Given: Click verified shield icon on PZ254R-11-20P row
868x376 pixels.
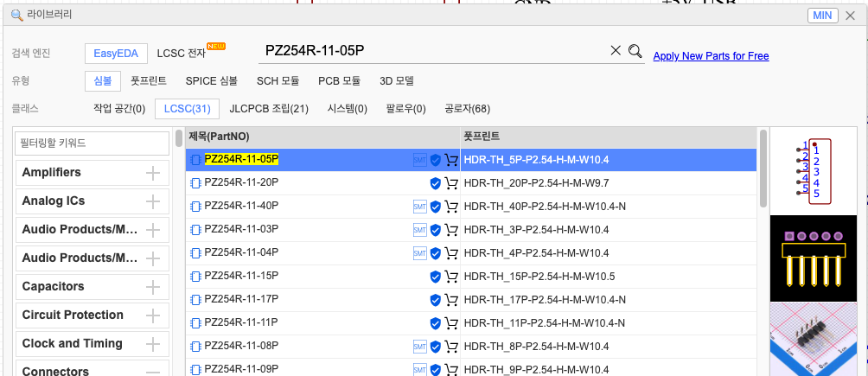Looking at the screenshot, I should [436, 183].
